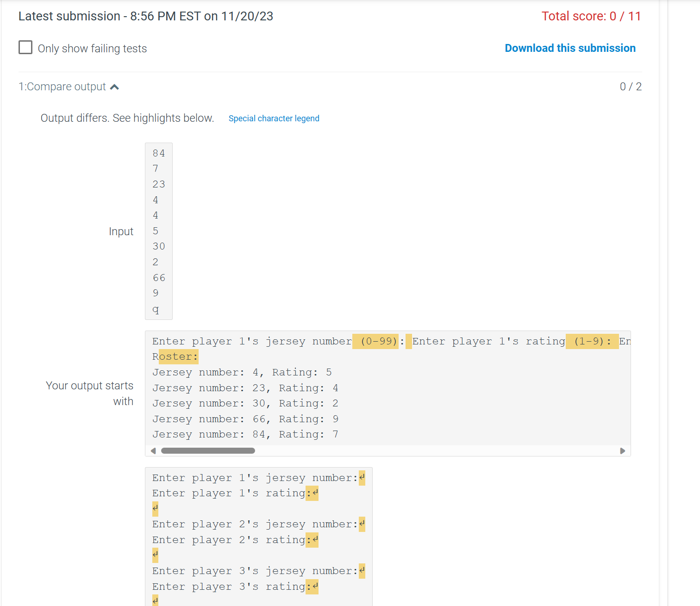Click the right scroll arrow of the output panel
This screenshot has width=700, height=606.
623,450
